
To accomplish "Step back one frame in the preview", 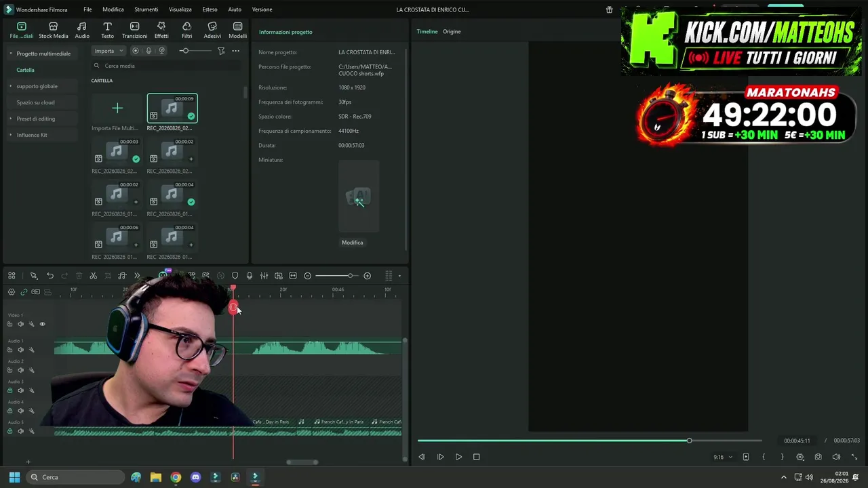I will pyautogui.click(x=422, y=457).
